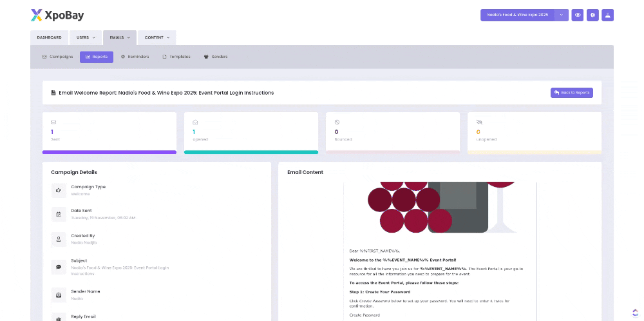Open the settings gear in the header

point(593,15)
